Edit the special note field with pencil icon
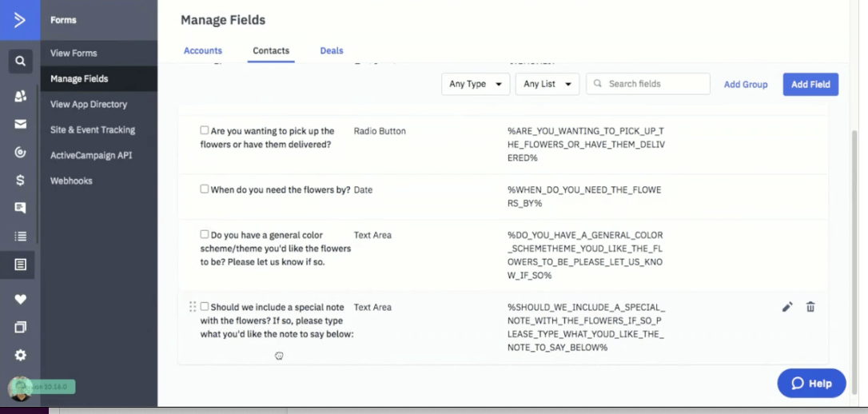This screenshot has height=414, width=868. 787,307
